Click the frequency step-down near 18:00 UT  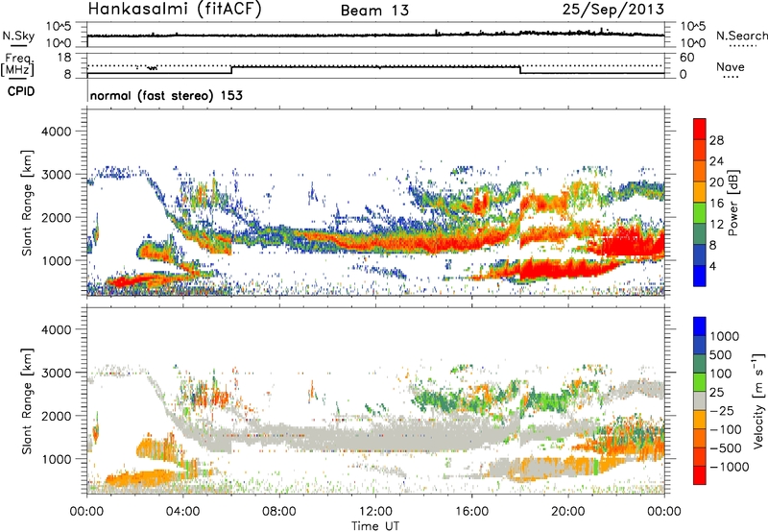520,70
